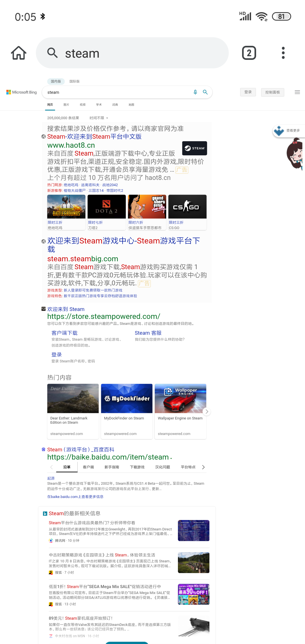Open the MyDockFinder on Steam card
Viewport: 305px width, 644px height.
pos(127,411)
